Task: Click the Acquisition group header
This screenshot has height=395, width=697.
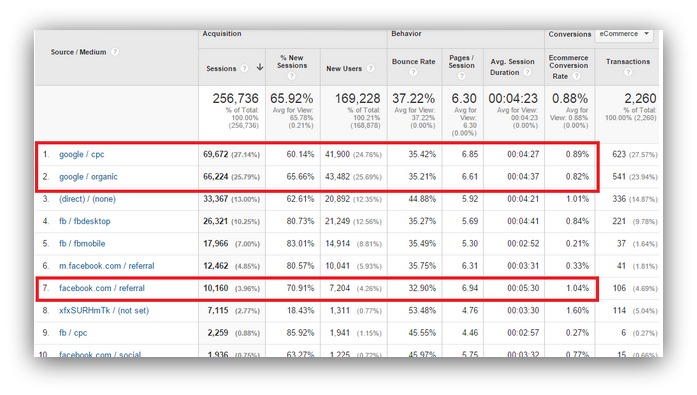Action: [222, 34]
